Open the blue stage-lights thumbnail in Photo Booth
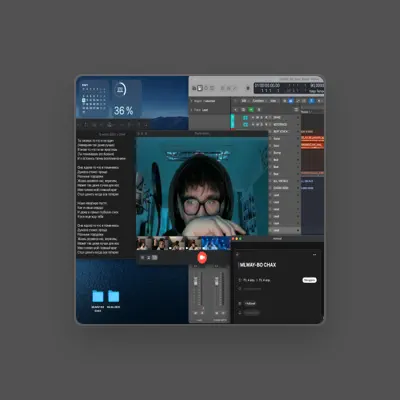This screenshot has height=400, width=400. coord(216,243)
